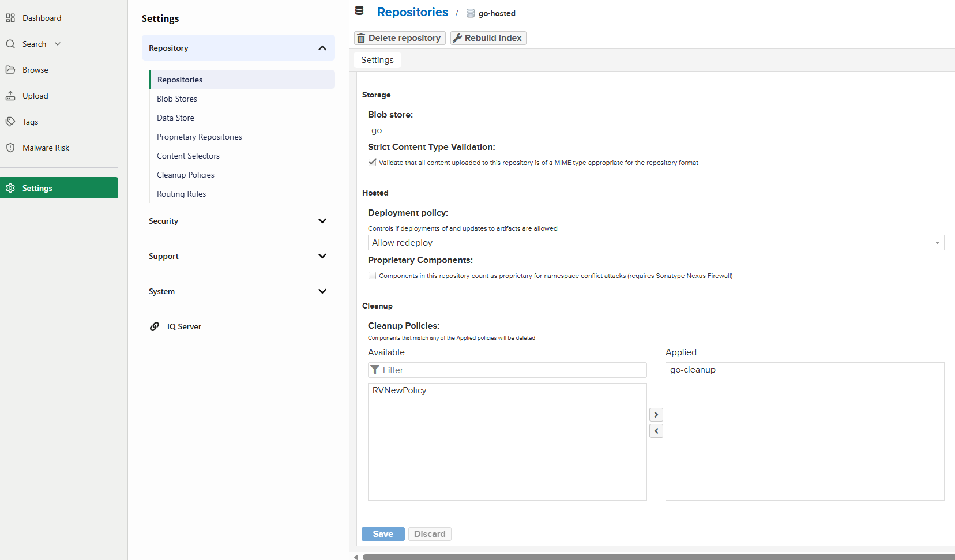Viewport: 955px width, 560px height.
Task: Expand the Search menu chevron
Action: pyautogui.click(x=58, y=44)
